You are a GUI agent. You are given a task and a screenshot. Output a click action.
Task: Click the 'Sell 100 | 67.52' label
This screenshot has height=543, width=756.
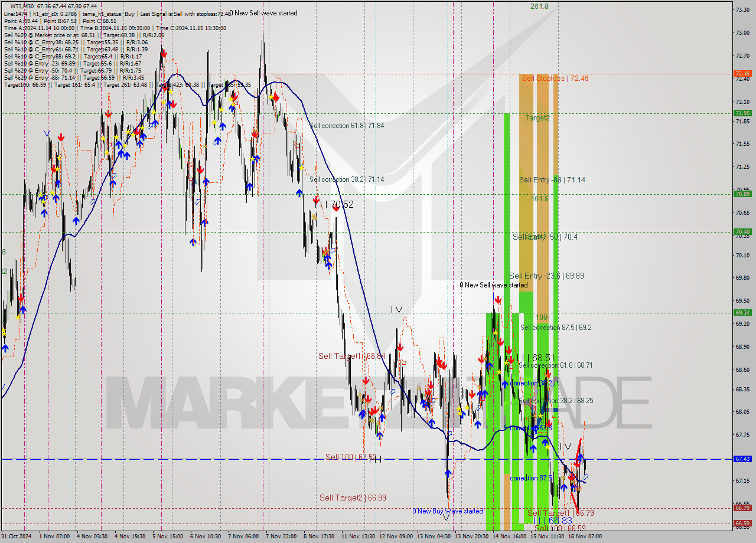click(x=351, y=457)
